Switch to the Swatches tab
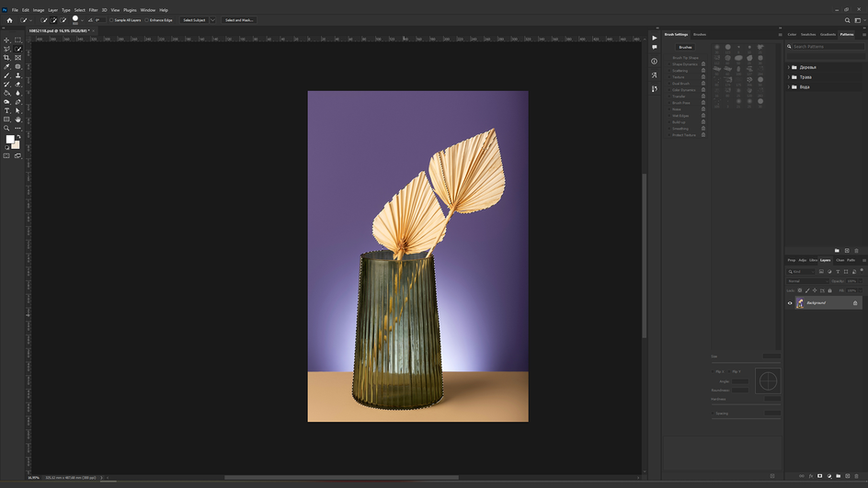 point(808,34)
